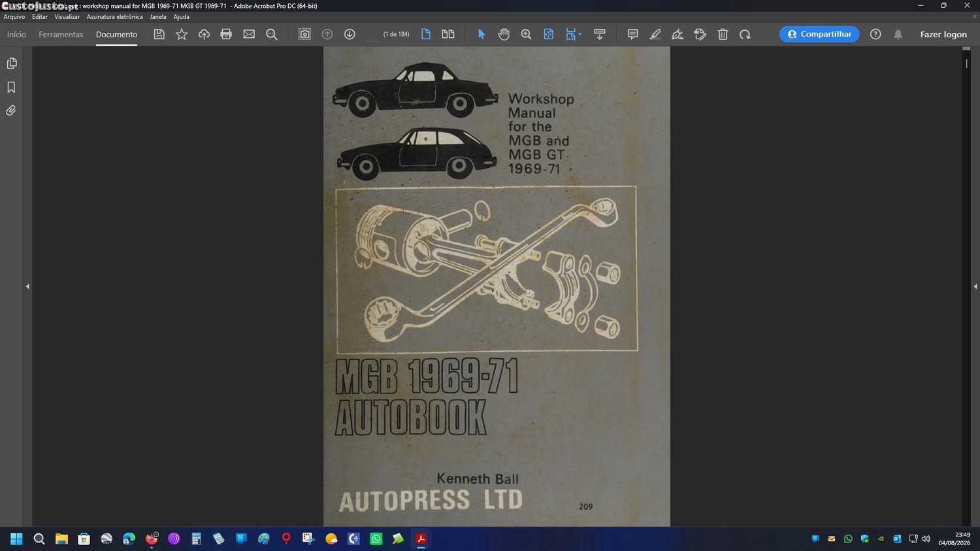Switch to the Início tab
980x551 pixels.
click(x=16, y=34)
